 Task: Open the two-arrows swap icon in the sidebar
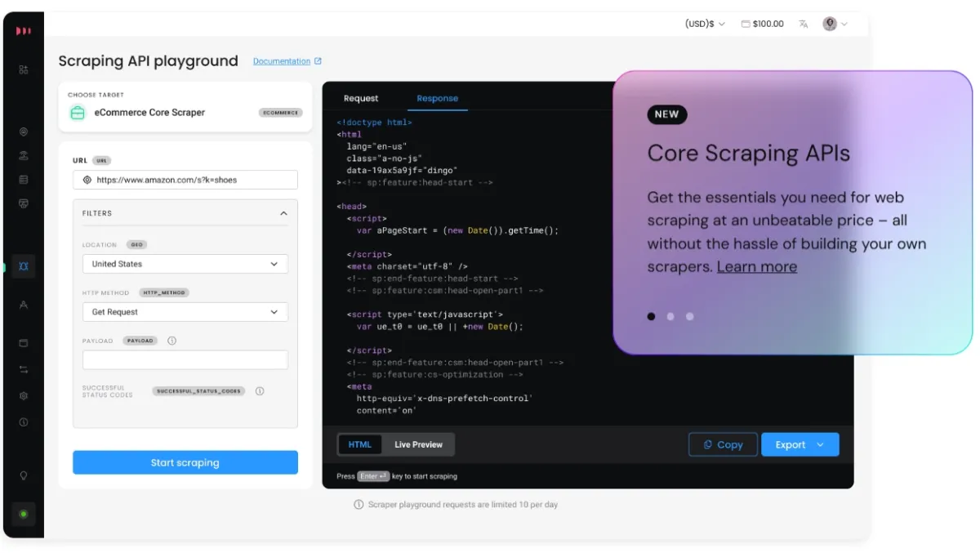pos(24,369)
